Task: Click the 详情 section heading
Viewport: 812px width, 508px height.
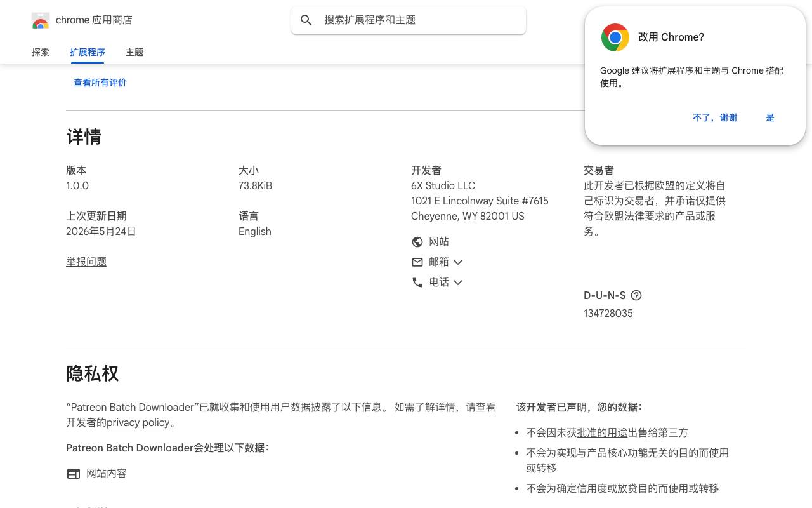Action: coord(84,137)
